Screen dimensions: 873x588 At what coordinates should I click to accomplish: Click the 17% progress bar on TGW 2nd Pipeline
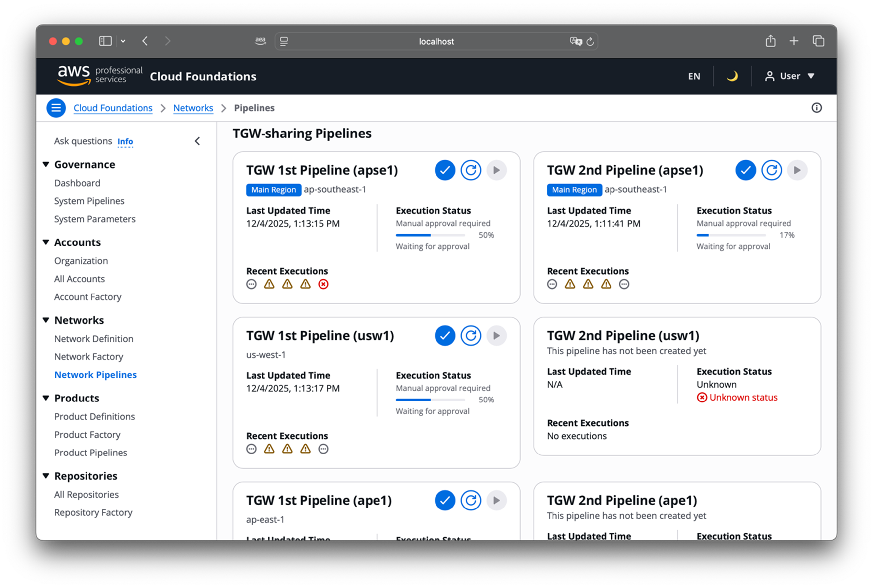pyautogui.click(x=730, y=235)
